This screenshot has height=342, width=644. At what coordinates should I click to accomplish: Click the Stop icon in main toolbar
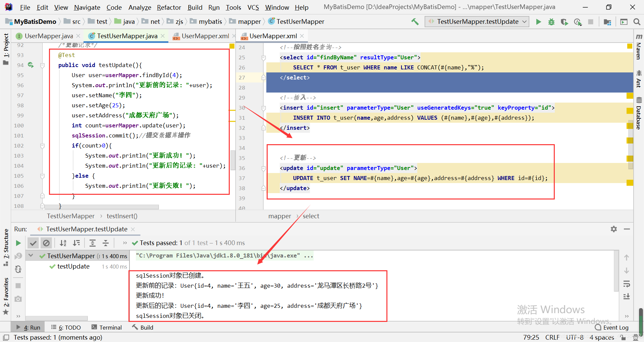point(591,22)
